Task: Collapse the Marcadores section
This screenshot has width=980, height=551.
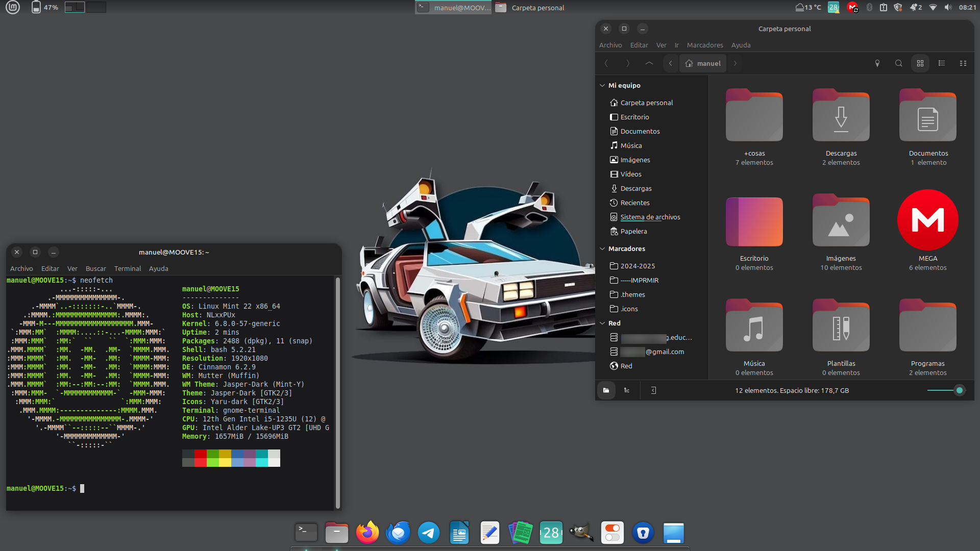Action: point(602,248)
